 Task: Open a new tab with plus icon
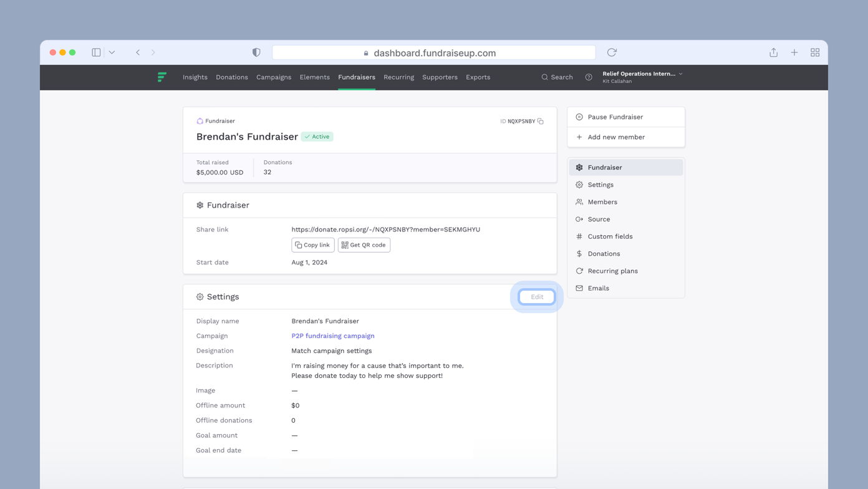(794, 52)
